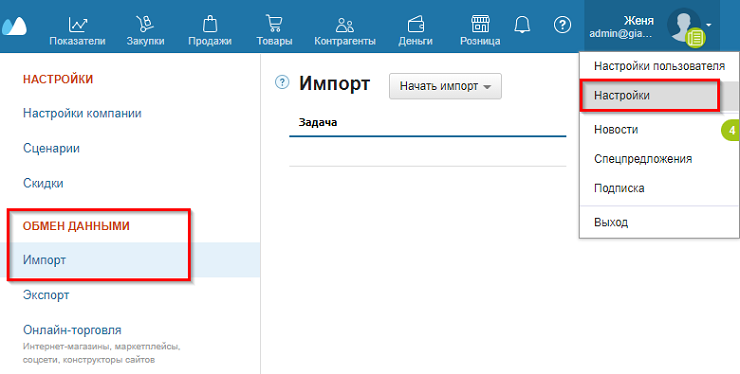Image resolution: width=740 pixels, height=374 pixels.
Task: Open the notifications bell icon
Action: [522, 24]
